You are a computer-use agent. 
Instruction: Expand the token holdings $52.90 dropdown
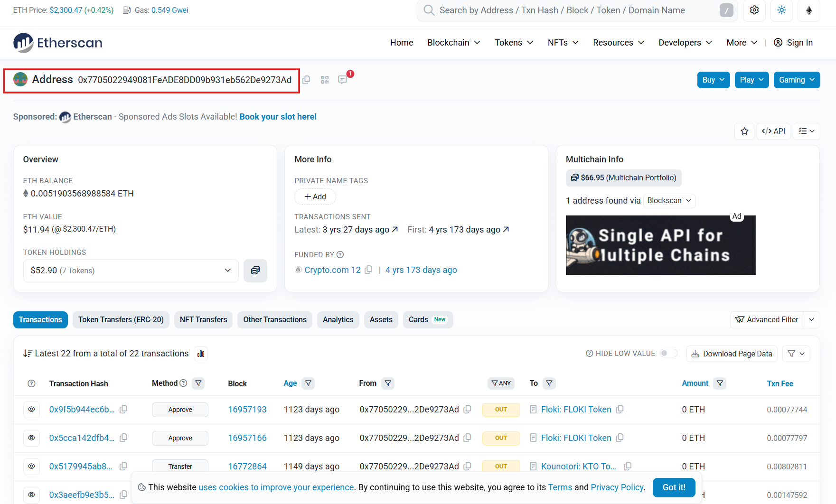(x=131, y=271)
